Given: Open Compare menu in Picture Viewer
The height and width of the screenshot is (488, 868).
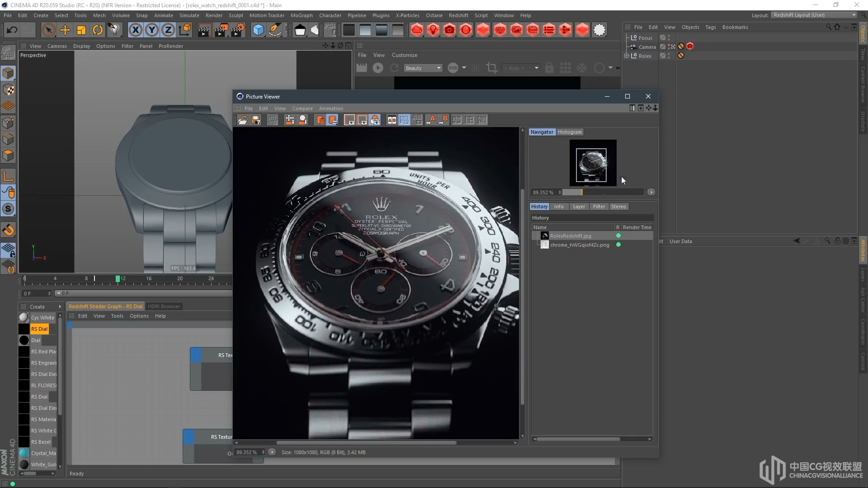Looking at the screenshot, I should tap(302, 109).
